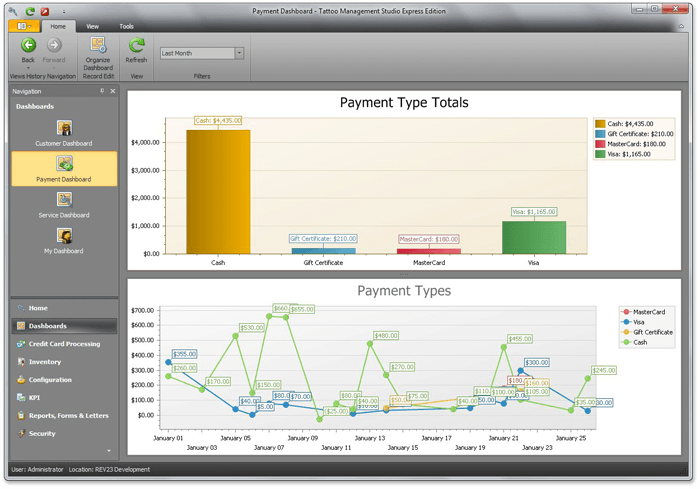Close the Navigation panel

coord(112,91)
